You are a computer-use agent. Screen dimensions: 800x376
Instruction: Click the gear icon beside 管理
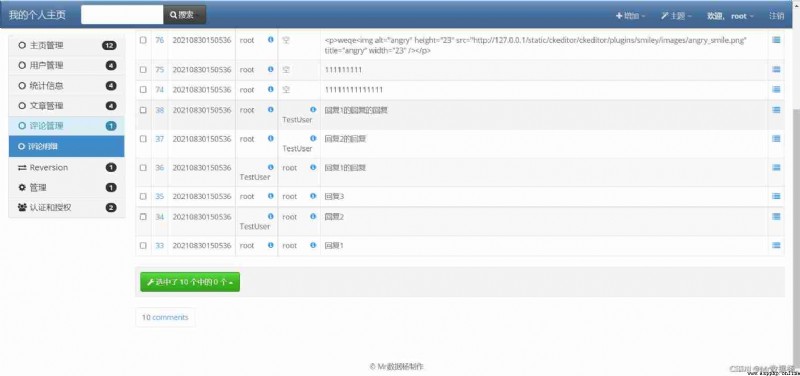[22, 188]
